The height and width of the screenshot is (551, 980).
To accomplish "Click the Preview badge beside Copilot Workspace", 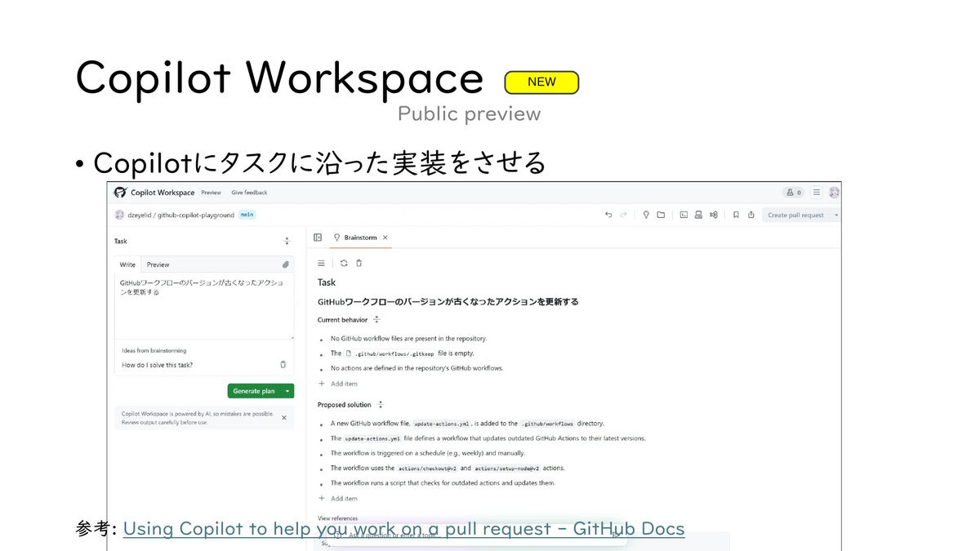I will click(x=211, y=193).
